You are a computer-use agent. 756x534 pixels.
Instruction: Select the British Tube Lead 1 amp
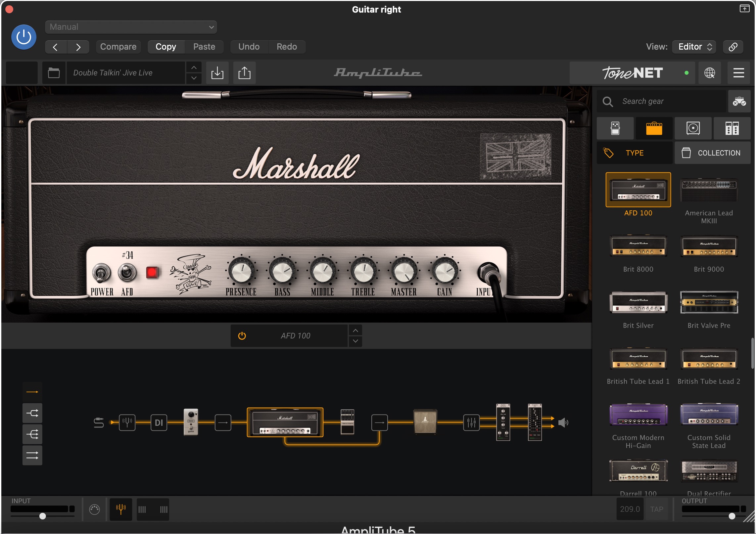point(638,359)
